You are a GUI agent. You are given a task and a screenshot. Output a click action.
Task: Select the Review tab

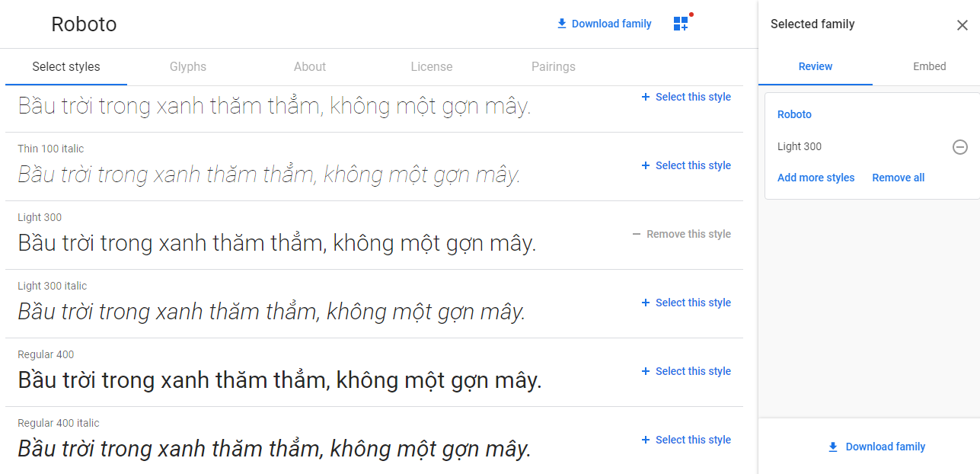(x=816, y=66)
